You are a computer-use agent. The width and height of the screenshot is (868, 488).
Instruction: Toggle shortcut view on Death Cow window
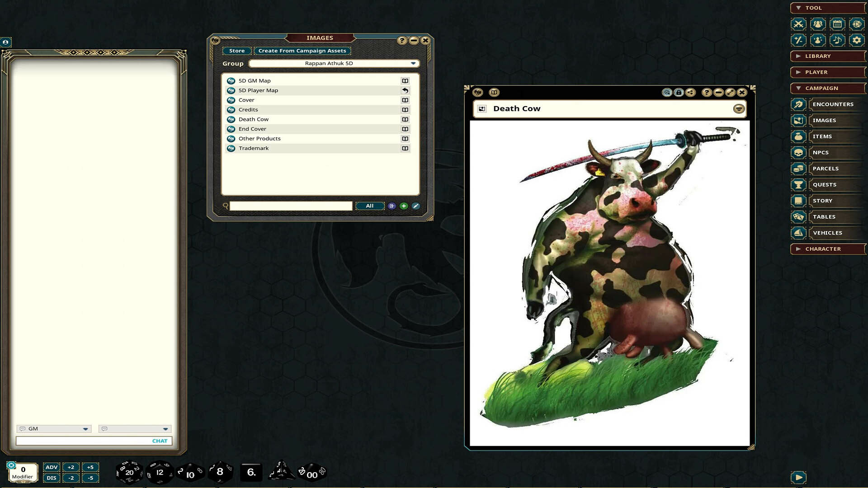click(x=495, y=92)
